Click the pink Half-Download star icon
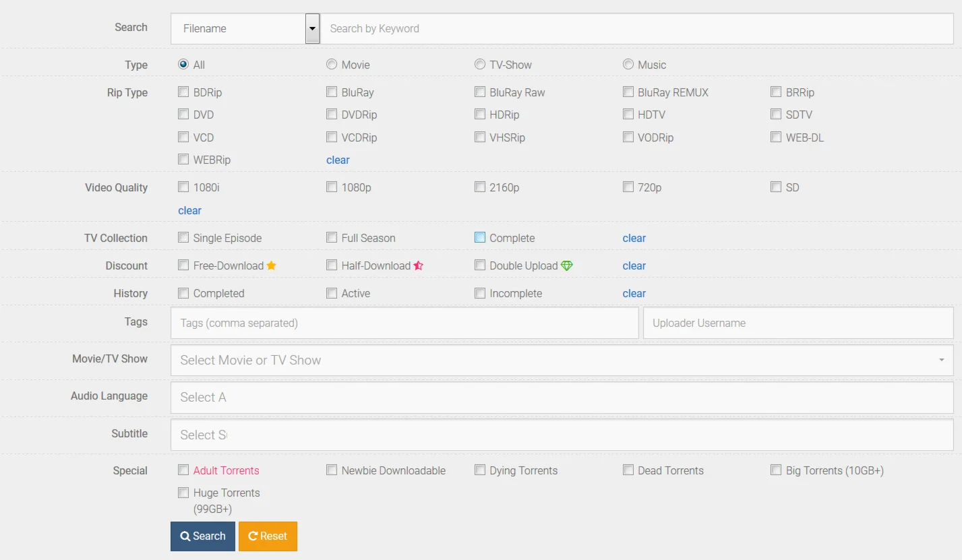This screenshot has width=962, height=560. tap(419, 266)
